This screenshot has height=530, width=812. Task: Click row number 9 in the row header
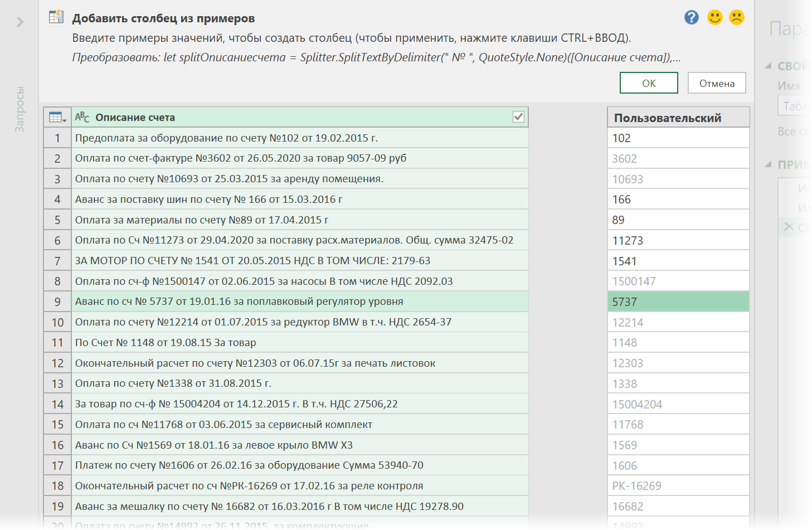click(x=57, y=302)
